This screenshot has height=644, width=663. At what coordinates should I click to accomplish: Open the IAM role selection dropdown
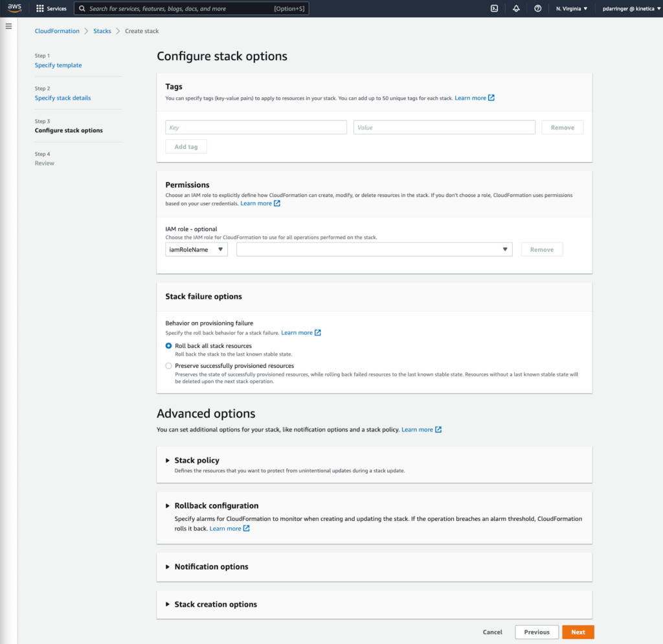[374, 249]
